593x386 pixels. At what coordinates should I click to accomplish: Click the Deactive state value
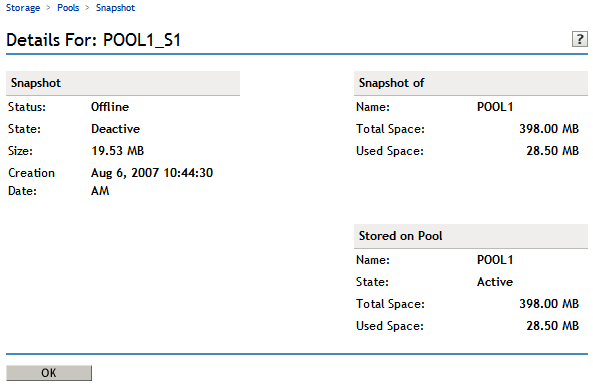[x=115, y=129]
